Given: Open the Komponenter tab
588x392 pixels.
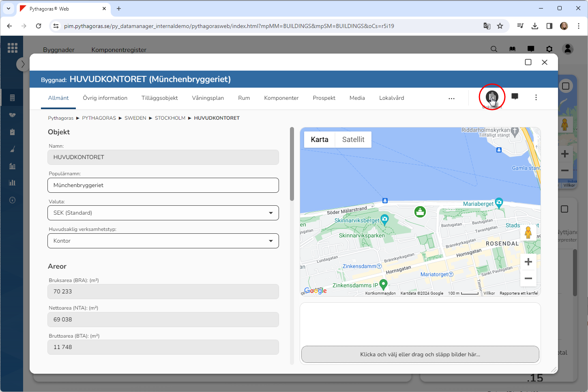Looking at the screenshot, I should coord(281,98).
